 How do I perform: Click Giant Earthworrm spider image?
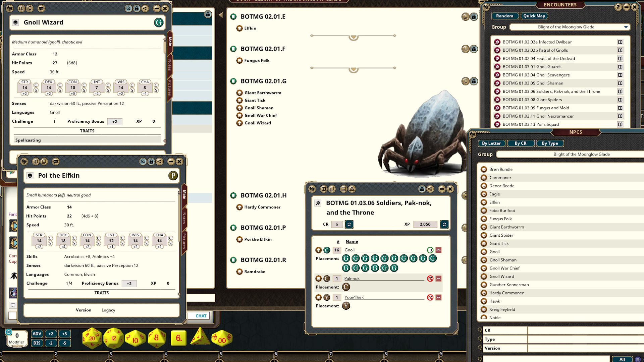click(x=423, y=134)
